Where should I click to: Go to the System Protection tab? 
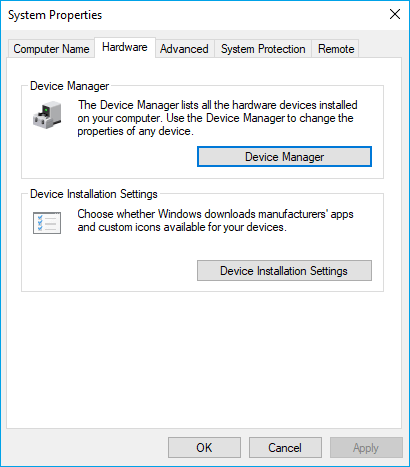tap(263, 49)
